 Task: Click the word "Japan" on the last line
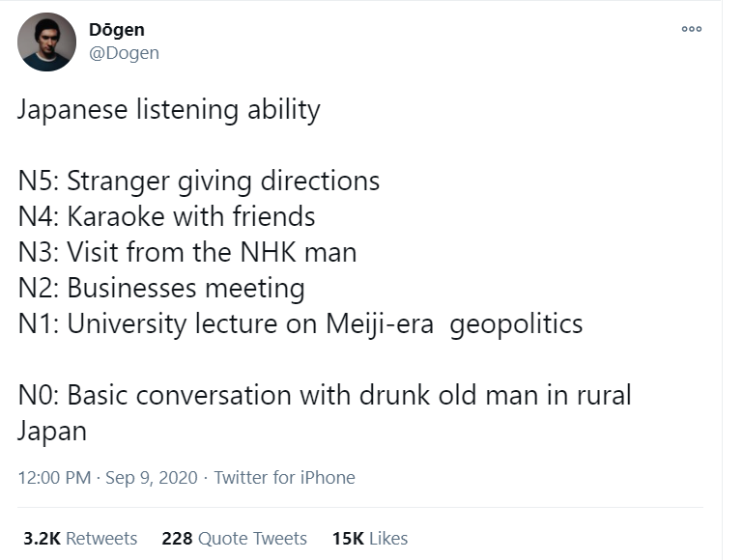[52, 431]
